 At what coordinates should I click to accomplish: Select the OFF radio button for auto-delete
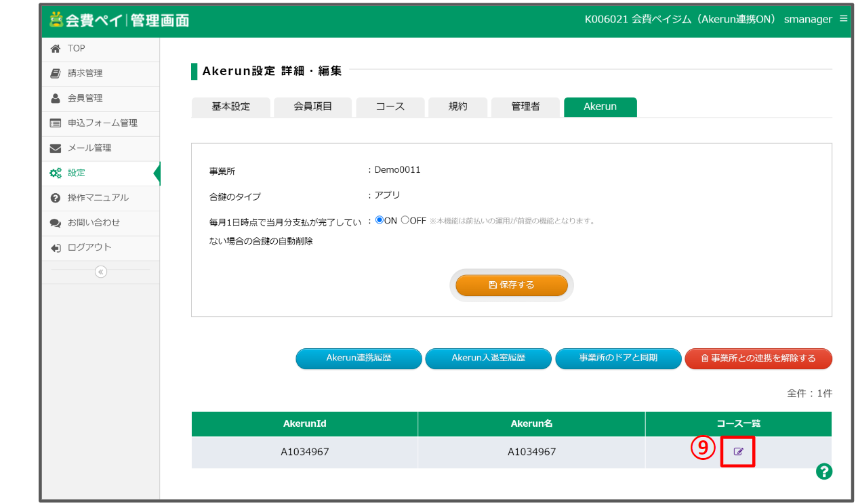point(405,220)
